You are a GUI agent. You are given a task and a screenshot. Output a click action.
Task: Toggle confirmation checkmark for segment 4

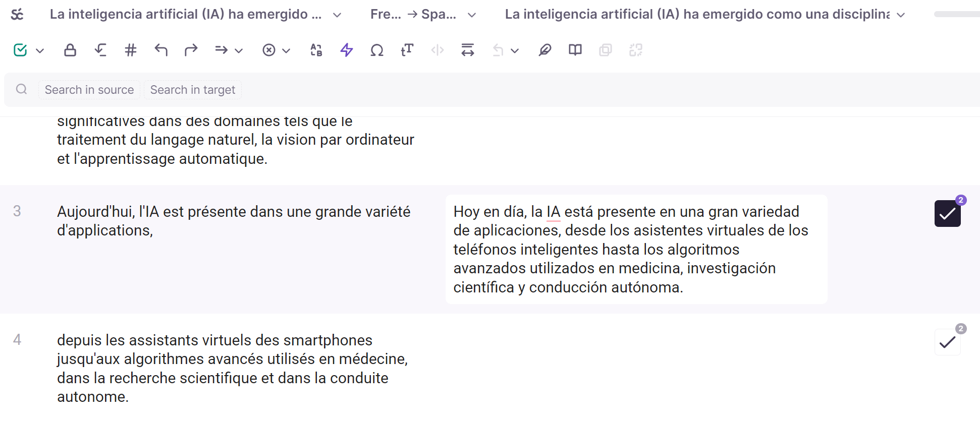(x=947, y=342)
